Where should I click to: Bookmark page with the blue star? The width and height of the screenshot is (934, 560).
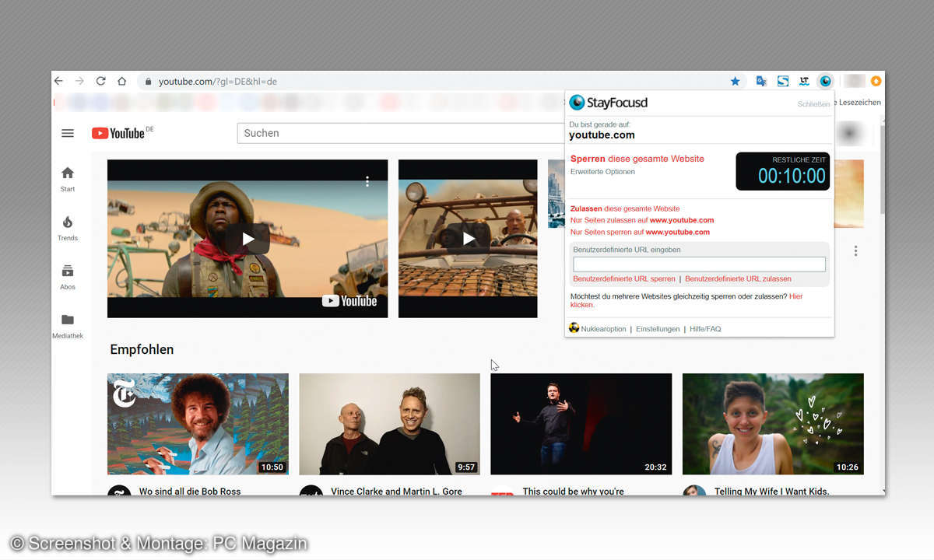[x=735, y=81]
